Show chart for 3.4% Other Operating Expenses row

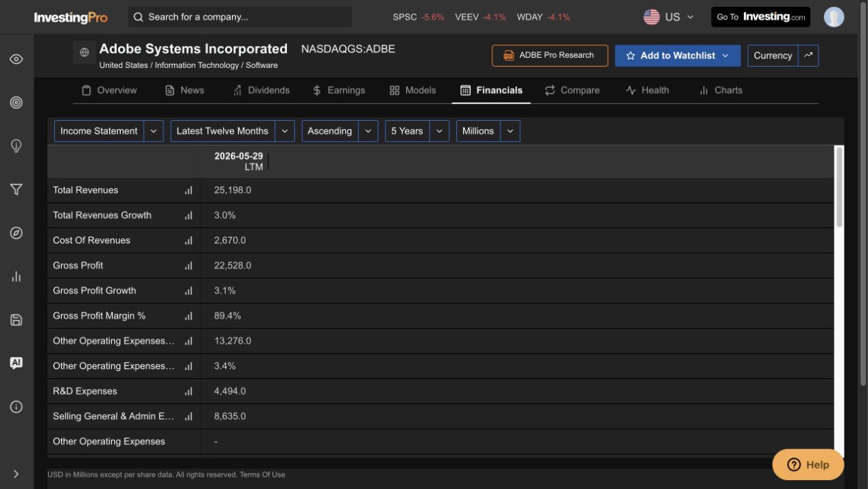coord(189,366)
